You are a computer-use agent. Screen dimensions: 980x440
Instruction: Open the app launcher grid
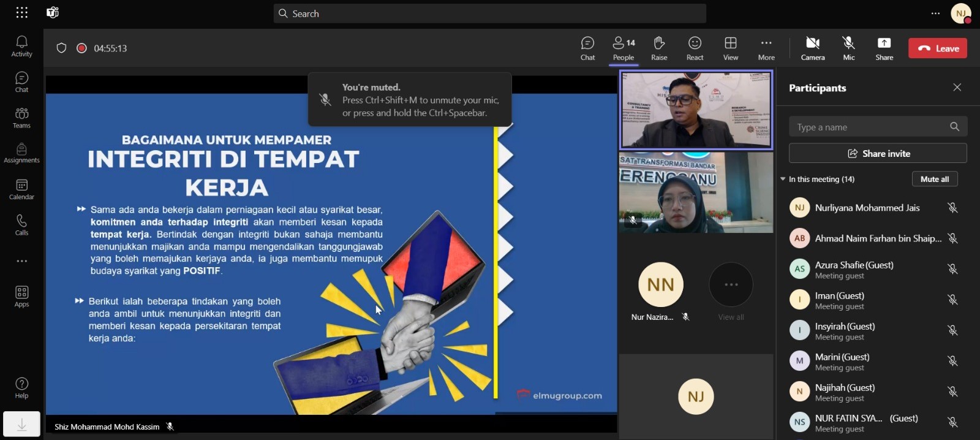click(x=21, y=13)
